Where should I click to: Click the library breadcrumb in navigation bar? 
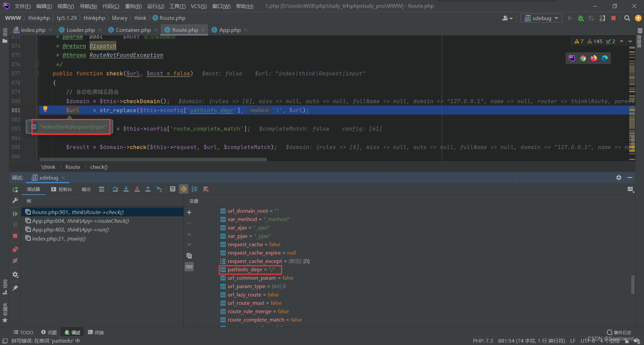[x=119, y=18]
